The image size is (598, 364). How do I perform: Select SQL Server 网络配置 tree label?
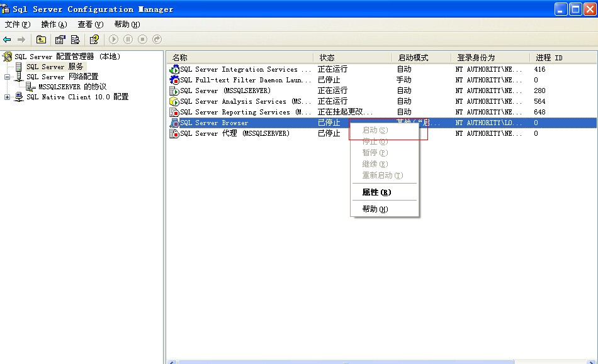[x=62, y=77]
